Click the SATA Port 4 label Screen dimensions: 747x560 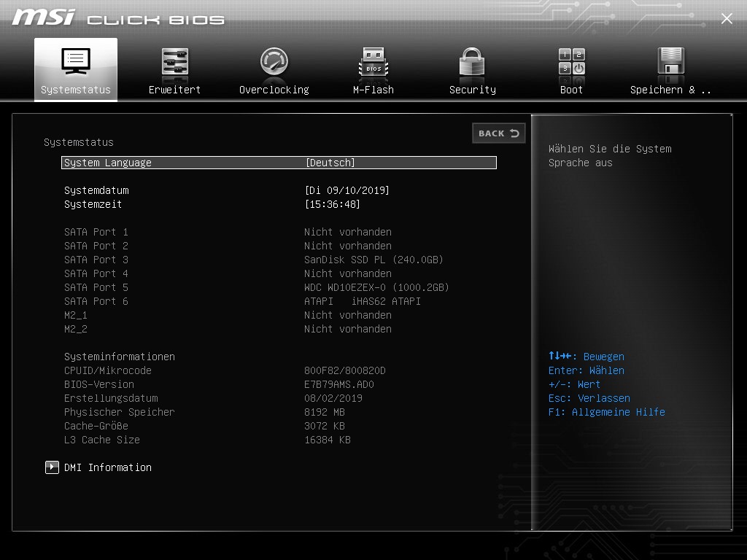(x=96, y=273)
